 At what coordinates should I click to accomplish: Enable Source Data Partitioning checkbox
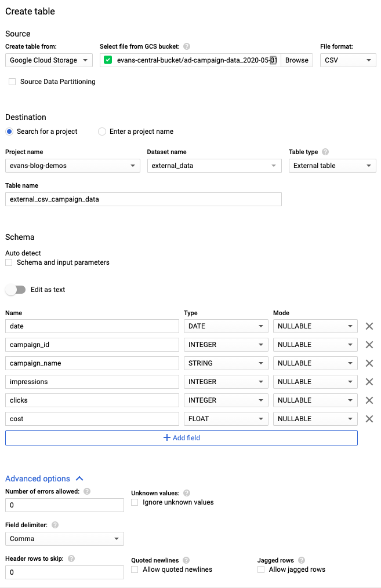[12, 82]
